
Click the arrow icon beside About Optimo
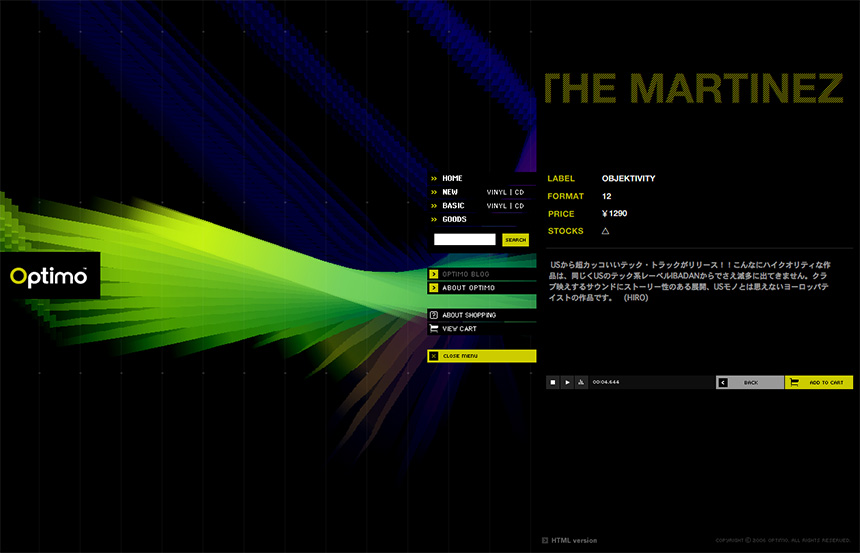[433, 288]
